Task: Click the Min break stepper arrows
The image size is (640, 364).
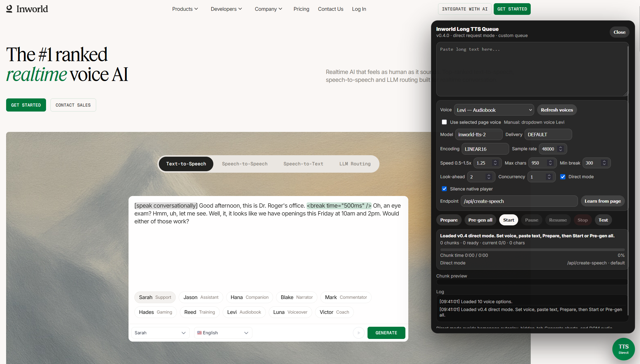Action: [604, 163]
